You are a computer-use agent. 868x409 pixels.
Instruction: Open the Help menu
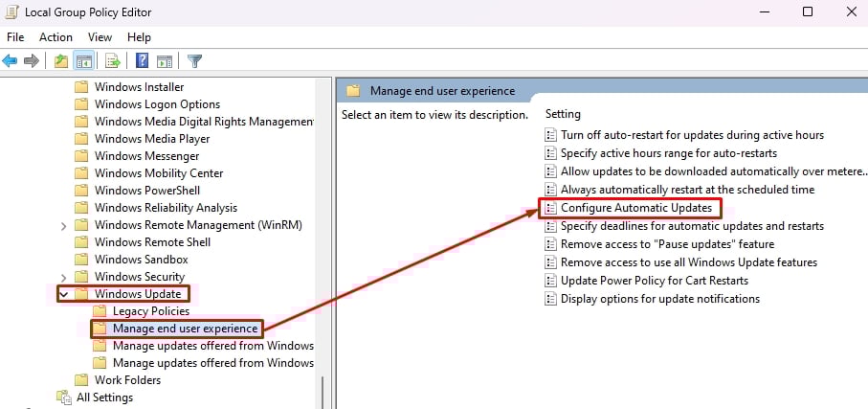point(139,37)
